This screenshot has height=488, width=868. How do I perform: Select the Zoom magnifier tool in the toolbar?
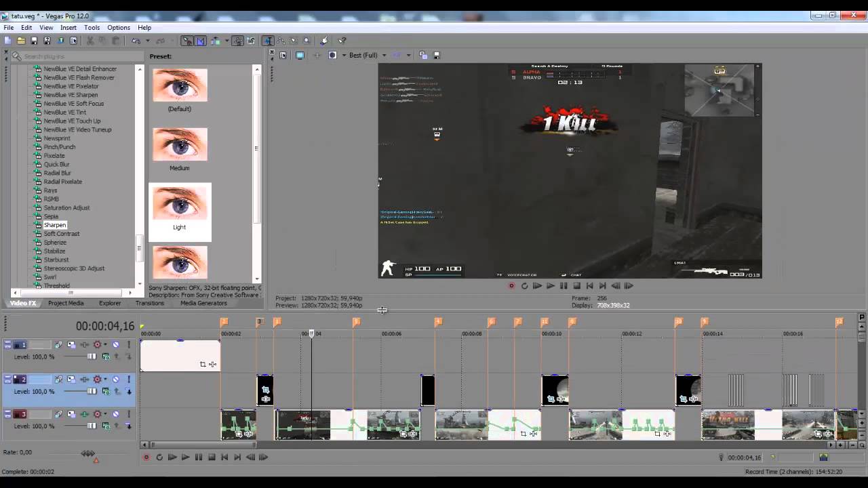point(307,41)
